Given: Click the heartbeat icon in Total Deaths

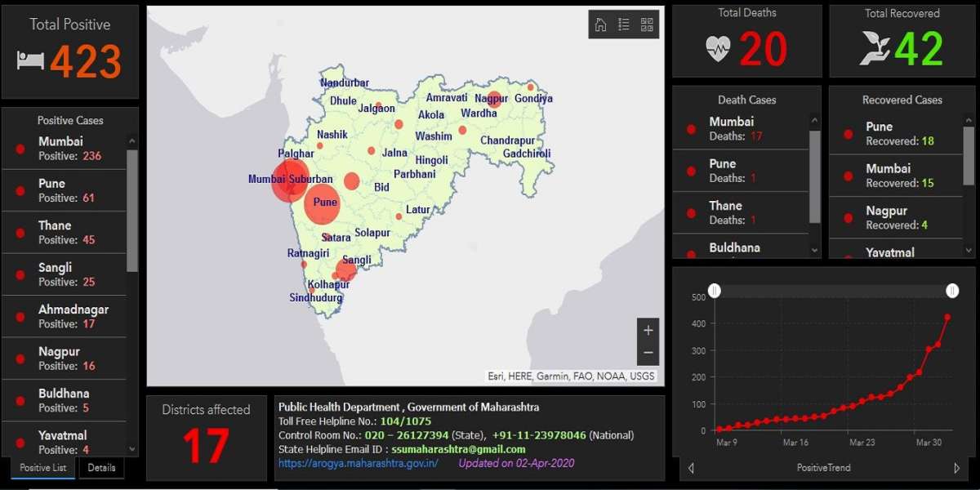Looking at the screenshot, I should click(x=718, y=49).
